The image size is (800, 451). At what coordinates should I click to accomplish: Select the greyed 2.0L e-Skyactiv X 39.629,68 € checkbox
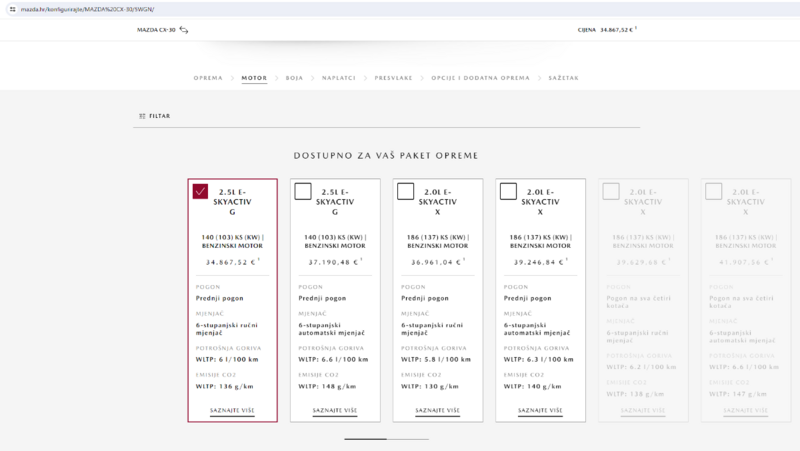(610, 191)
